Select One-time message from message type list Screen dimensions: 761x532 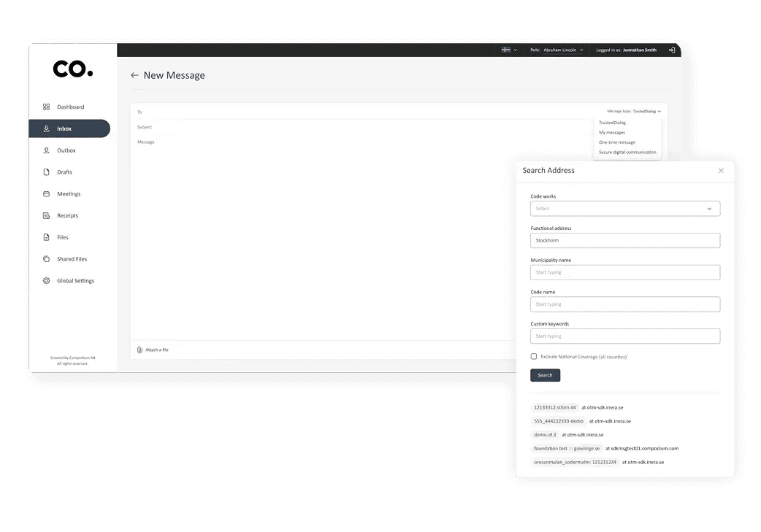pyautogui.click(x=617, y=142)
